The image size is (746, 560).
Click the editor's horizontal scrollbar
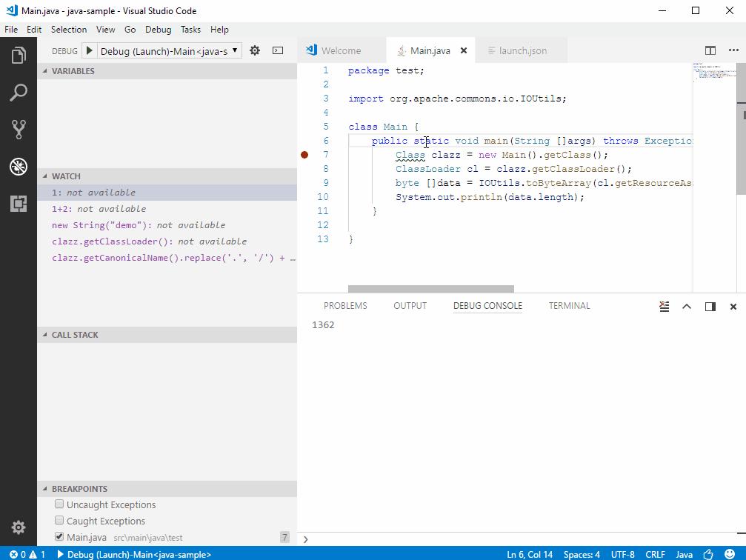click(x=430, y=288)
